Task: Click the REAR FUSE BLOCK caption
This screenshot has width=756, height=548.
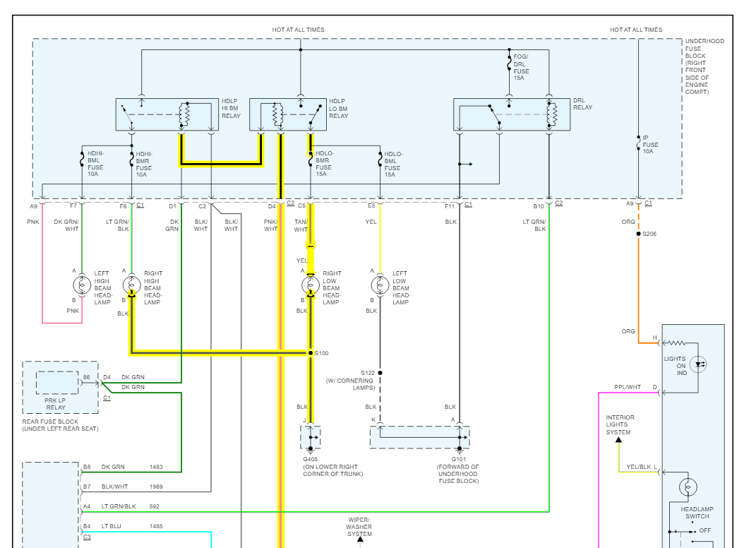Action: [60, 425]
